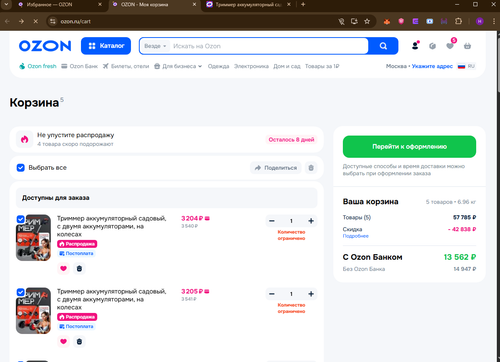Open the 3205 ₽ trimmer product title
Viewport: 500px width, 362px height.
tap(111, 299)
